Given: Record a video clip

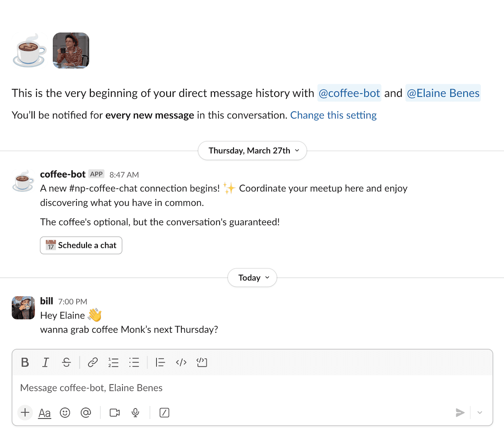Looking at the screenshot, I should tap(115, 413).
